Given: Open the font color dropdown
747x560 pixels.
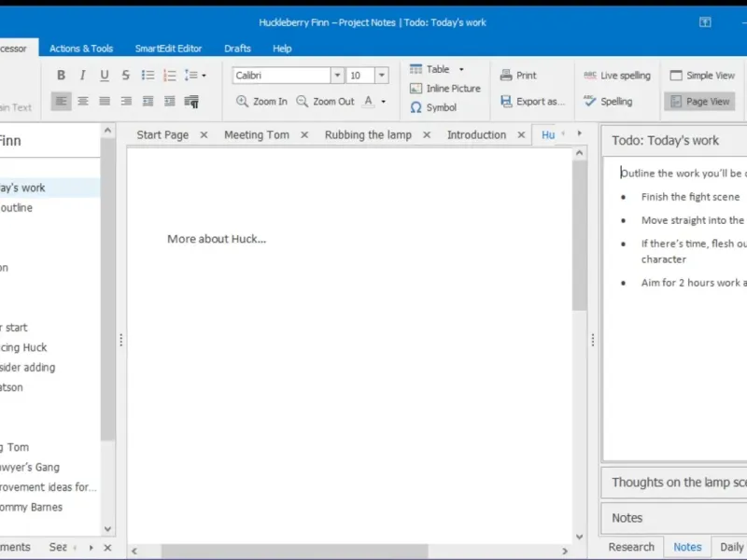Looking at the screenshot, I should [x=384, y=102].
